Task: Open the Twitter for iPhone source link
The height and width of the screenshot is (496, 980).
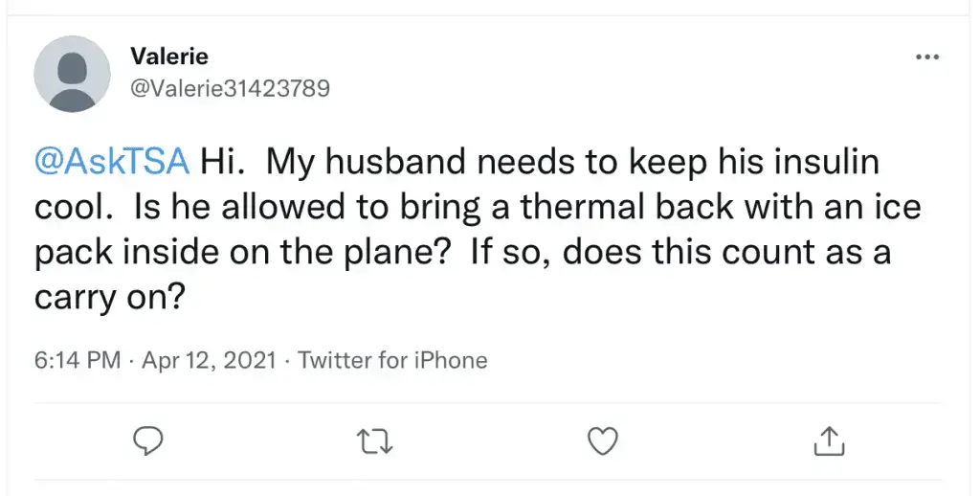Action: tap(392, 360)
